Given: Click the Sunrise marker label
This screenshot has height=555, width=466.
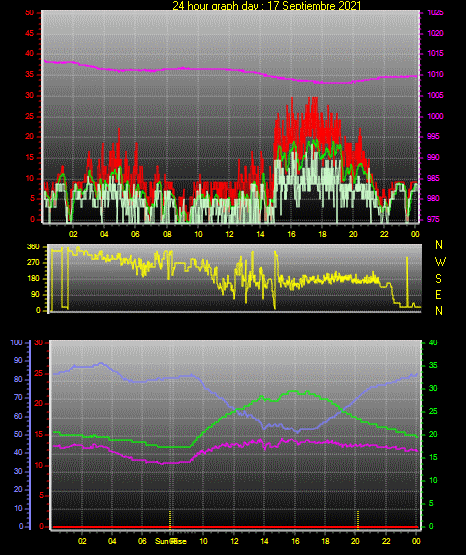Looking at the screenshot, I should (x=171, y=541).
